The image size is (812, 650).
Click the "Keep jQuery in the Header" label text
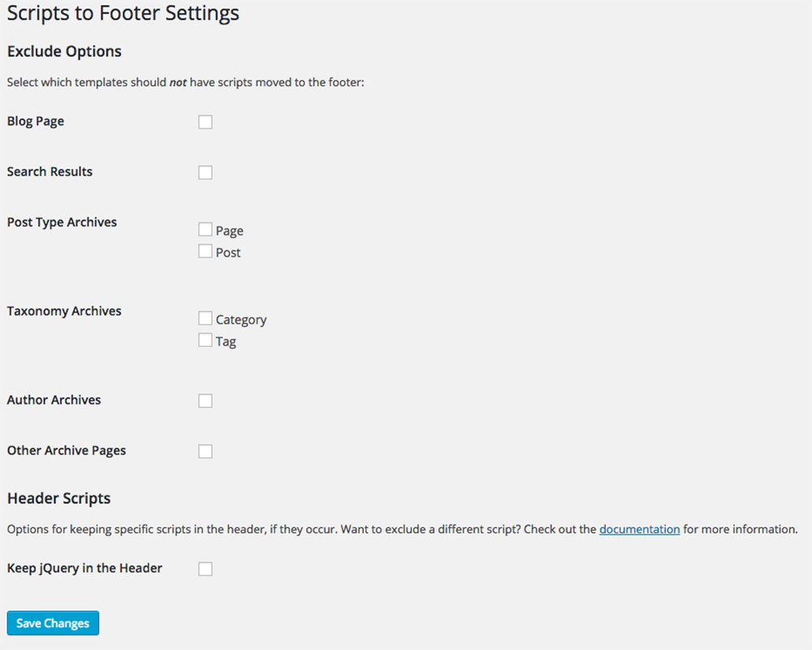[84, 568]
